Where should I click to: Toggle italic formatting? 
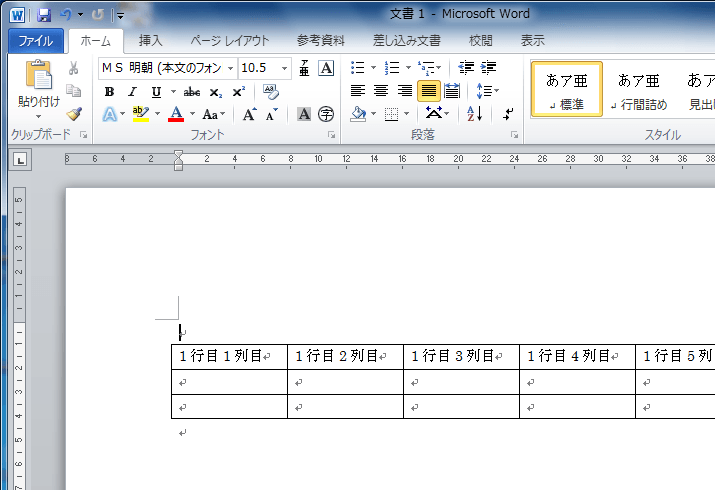click(132, 92)
